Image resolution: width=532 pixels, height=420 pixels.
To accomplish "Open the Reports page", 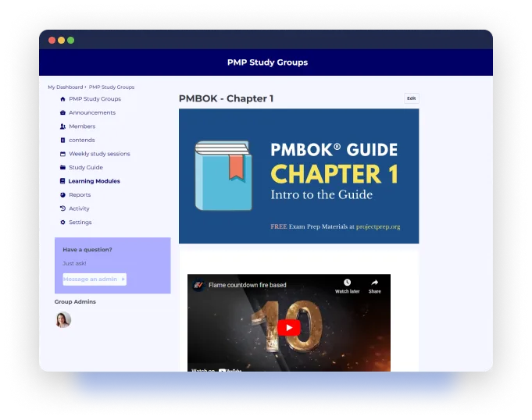I will point(80,195).
